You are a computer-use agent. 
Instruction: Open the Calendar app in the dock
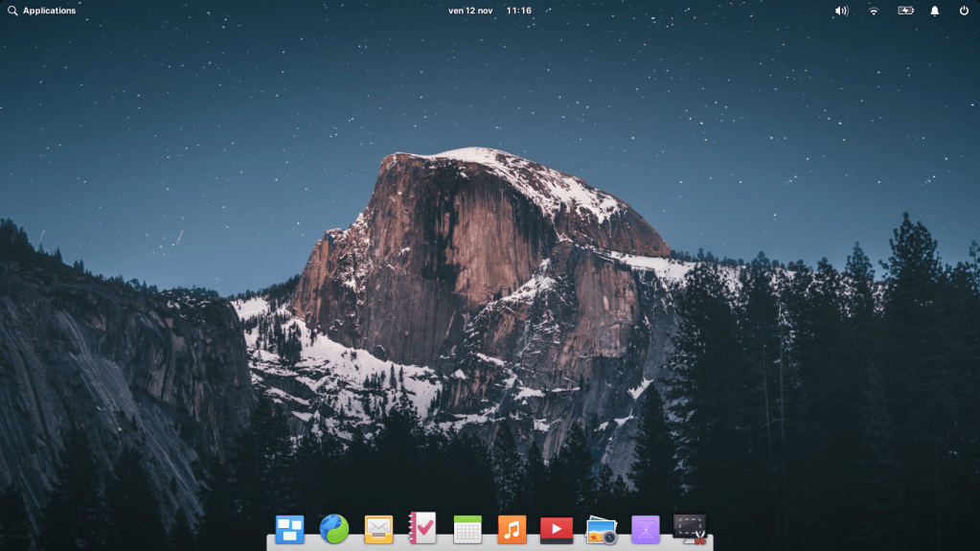467,529
